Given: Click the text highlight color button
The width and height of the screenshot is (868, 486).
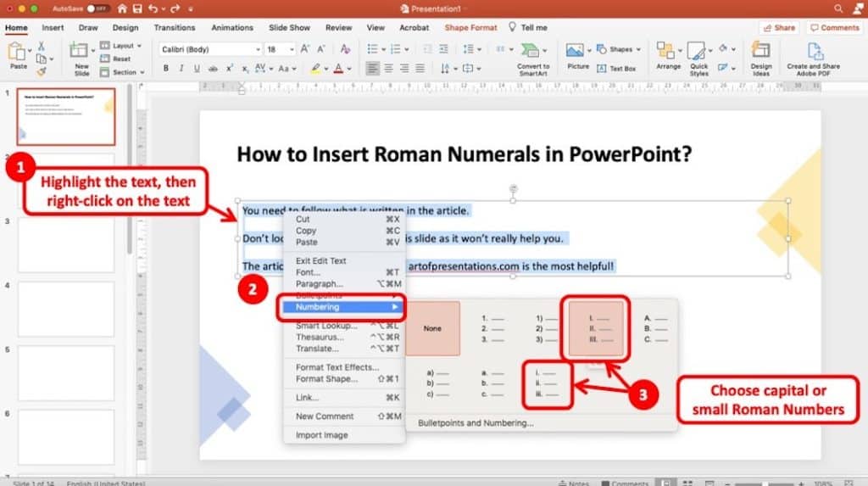Looking at the screenshot, I should 315,68.
